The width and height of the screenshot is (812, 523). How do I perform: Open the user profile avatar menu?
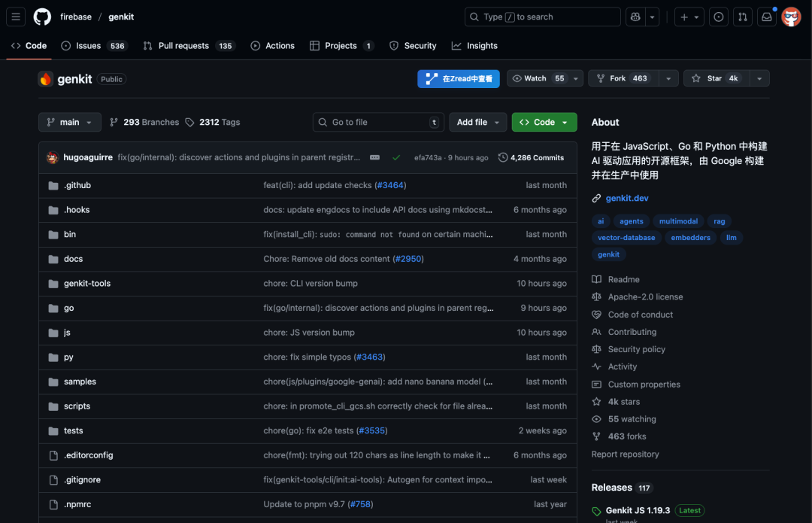pos(791,17)
